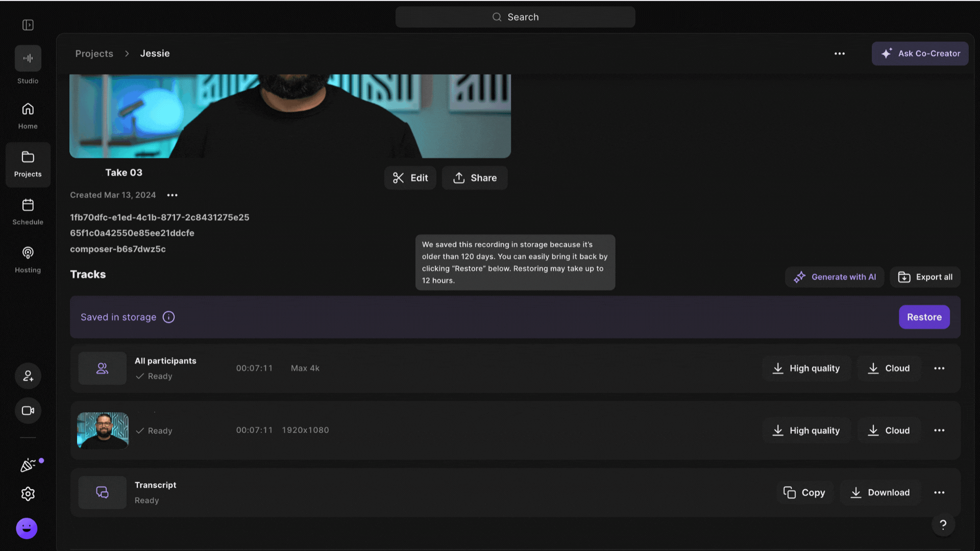
Task: Click the invite people icon
Action: click(28, 376)
